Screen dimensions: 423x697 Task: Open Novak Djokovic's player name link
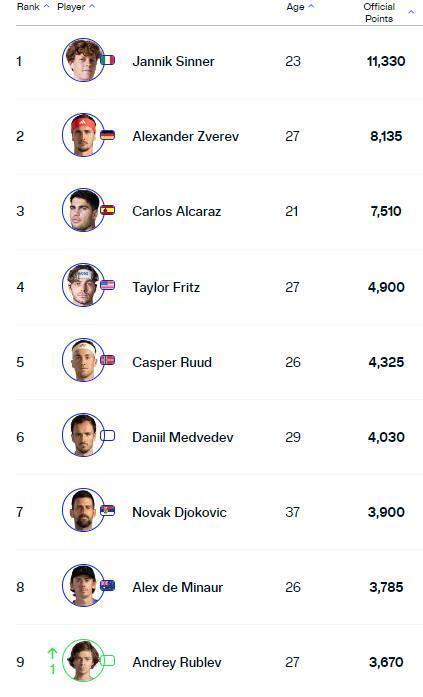[x=179, y=512]
